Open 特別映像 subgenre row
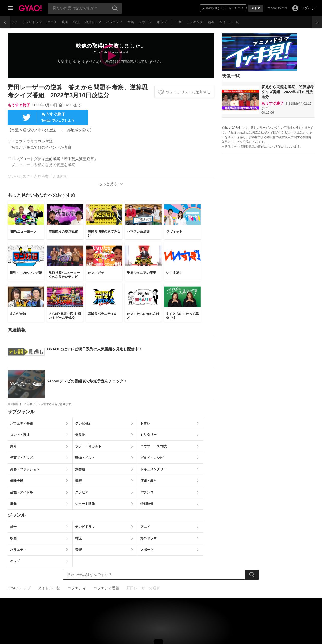Screen dimensions: 322x644 coord(171,504)
